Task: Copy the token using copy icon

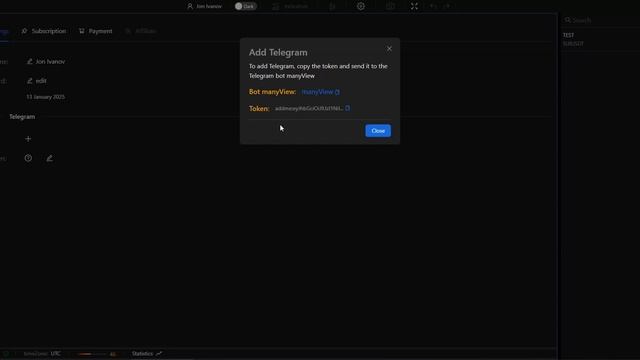Action: [x=347, y=108]
